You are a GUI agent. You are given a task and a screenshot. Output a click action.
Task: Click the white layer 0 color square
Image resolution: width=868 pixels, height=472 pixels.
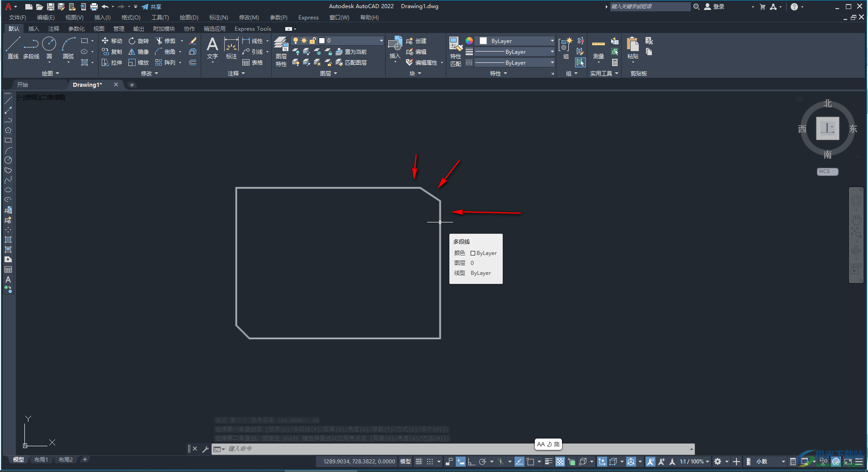coord(322,41)
